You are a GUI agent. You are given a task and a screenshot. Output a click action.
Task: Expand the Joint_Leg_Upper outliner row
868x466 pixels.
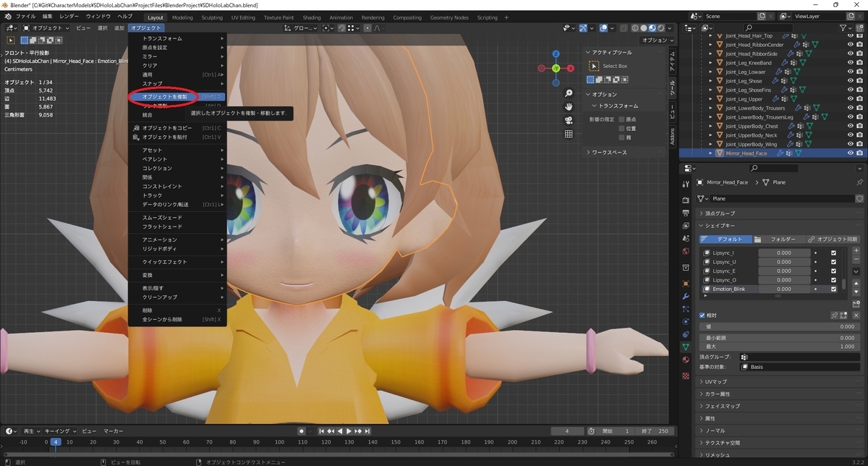pyautogui.click(x=710, y=99)
